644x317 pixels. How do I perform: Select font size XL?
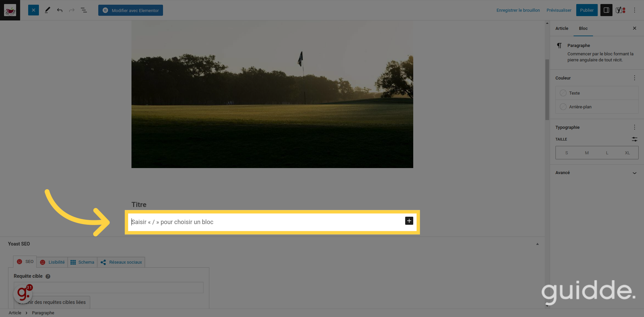627,153
